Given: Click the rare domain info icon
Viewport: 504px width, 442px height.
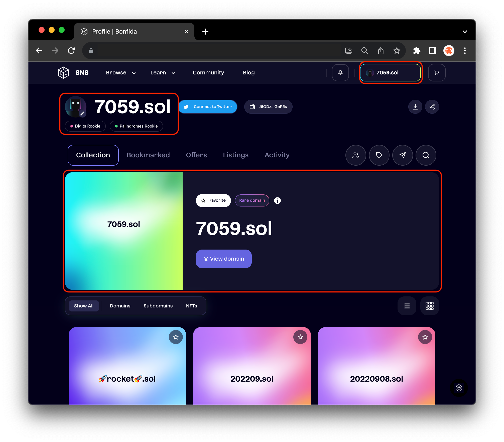Looking at the screenshot, I should (277, 200).
